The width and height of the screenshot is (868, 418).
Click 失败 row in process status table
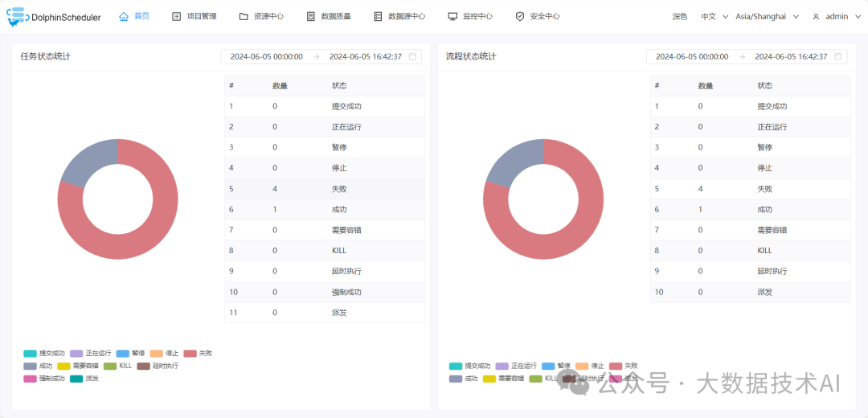(x=750, y=189)
